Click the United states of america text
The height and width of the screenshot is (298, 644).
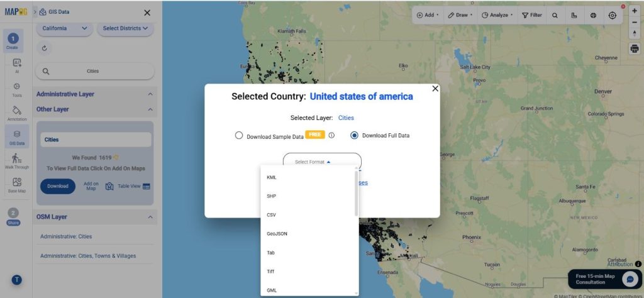pos(361,96)
